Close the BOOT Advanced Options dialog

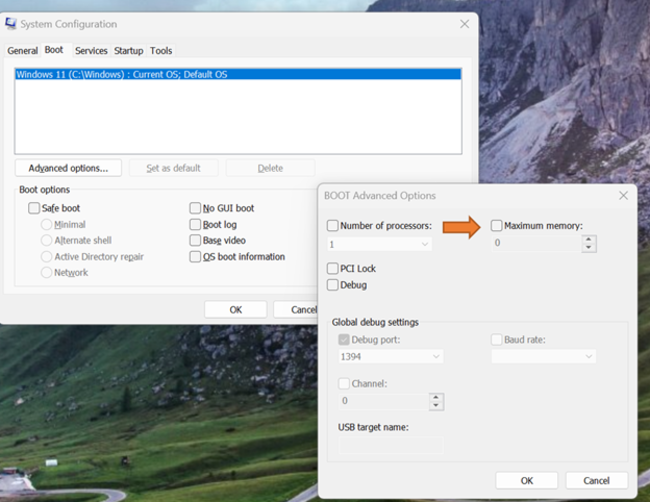[x=623, y=196]
